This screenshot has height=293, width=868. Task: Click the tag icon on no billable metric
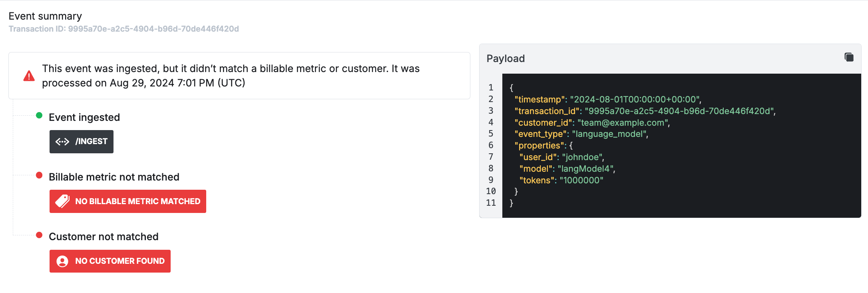(62, 201)
